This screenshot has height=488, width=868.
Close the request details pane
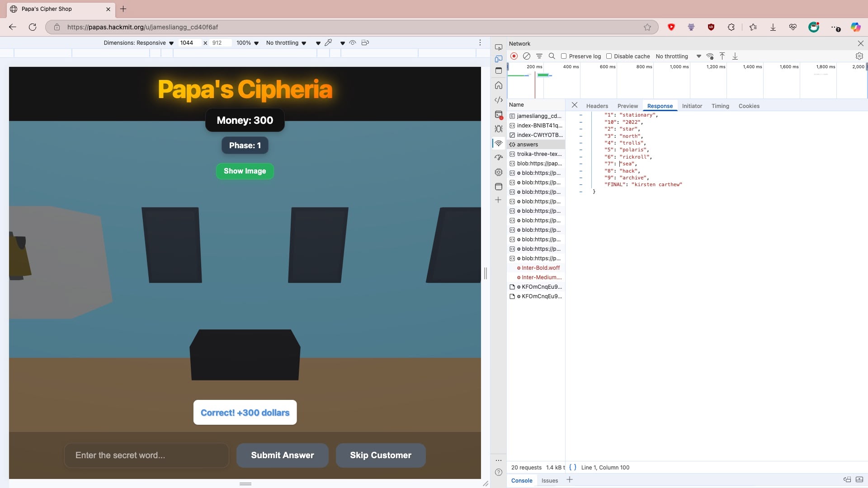click(575, 105)
